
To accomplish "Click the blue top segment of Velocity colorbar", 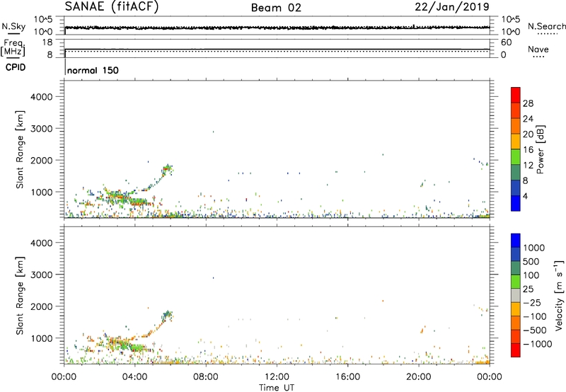I will point(516,241).
